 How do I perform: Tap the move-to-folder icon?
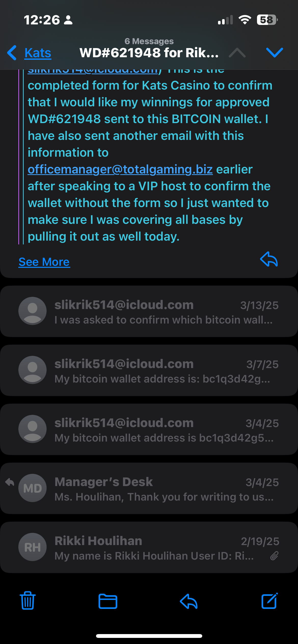pos(108,601)
